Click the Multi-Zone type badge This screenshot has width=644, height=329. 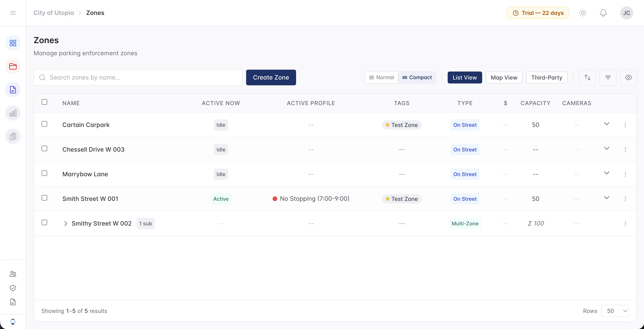point(465,224)
